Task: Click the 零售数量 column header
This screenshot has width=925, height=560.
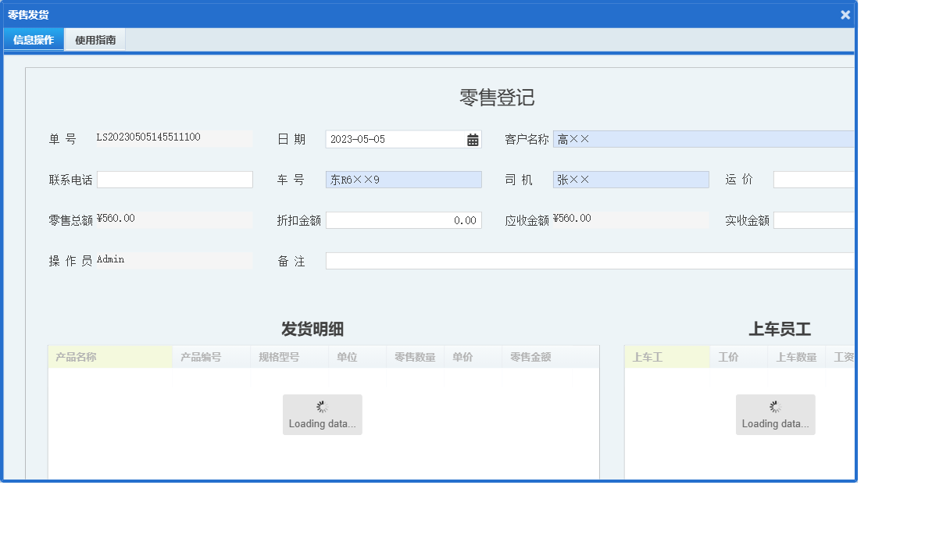Action: coord(415,356)
